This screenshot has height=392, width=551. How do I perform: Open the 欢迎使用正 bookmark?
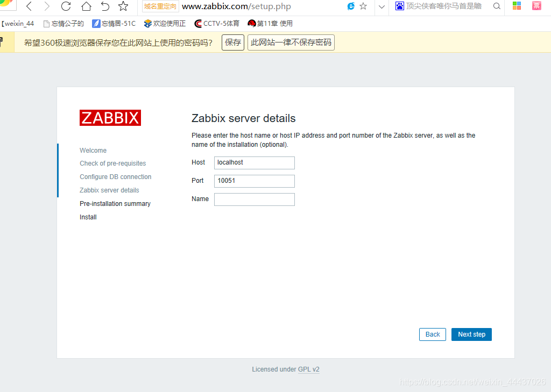click(165, 24)
